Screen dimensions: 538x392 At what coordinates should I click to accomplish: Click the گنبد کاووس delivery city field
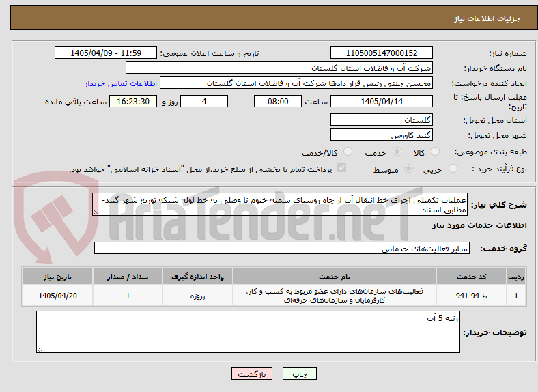pos(381,135)
